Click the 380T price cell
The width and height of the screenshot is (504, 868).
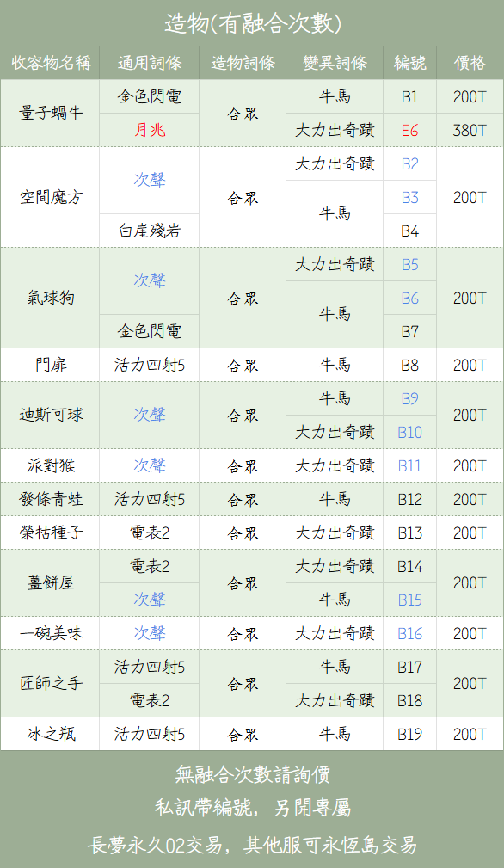pyautogui.click(x=470, y=130)
